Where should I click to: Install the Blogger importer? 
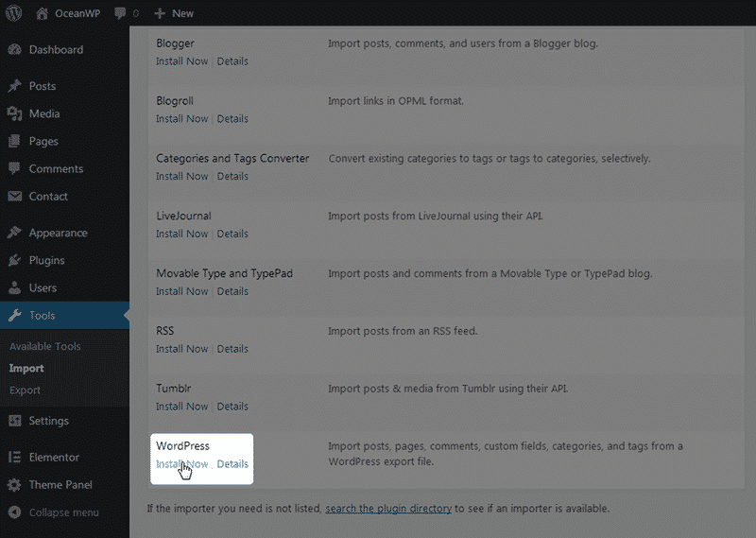pos(181,61)
